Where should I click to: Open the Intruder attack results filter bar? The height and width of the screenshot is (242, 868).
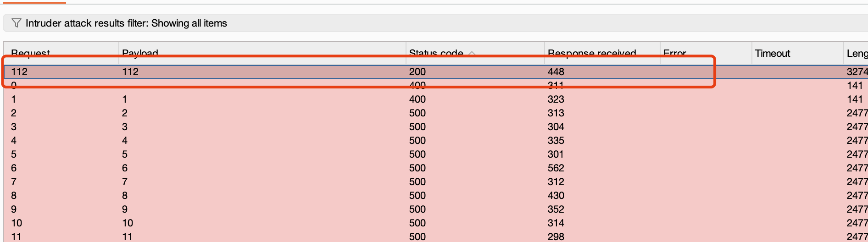coord(126,23)
